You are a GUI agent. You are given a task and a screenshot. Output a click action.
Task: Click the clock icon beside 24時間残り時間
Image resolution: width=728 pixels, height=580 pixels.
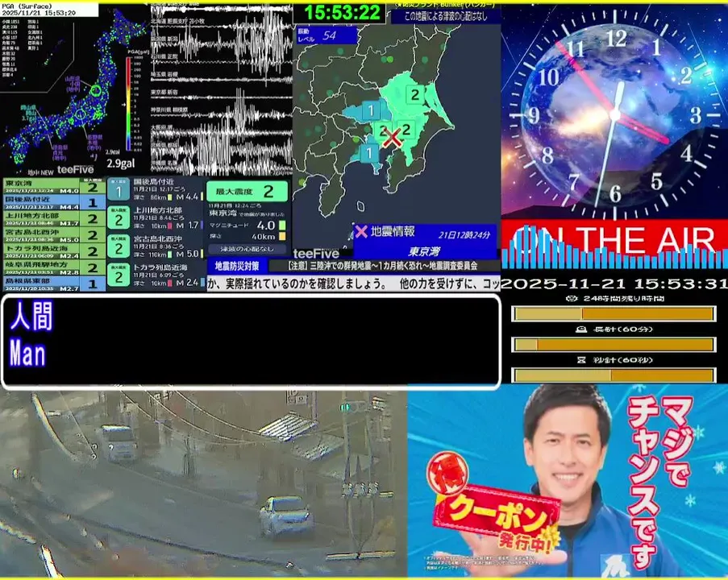coord(572,298)
